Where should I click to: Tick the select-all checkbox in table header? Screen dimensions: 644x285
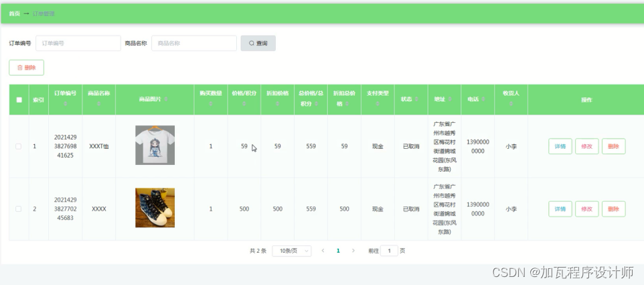pyautogui.click(x=19, y=99)
